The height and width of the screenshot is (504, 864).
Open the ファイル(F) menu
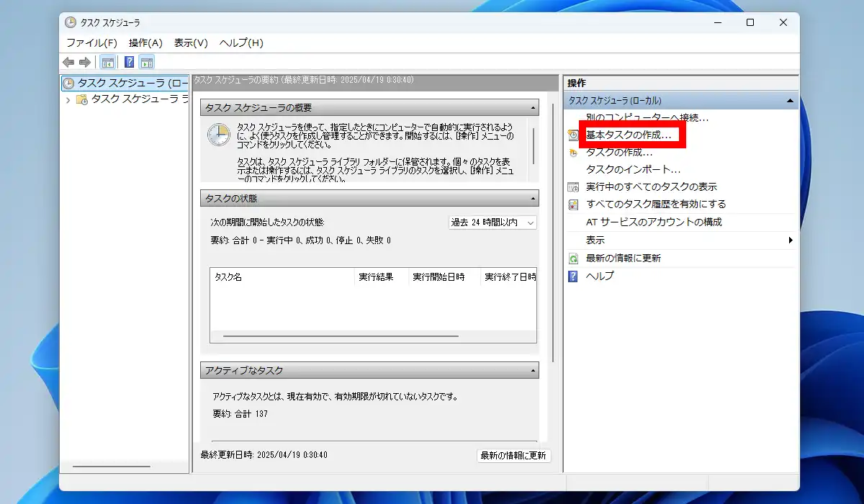(x=91, y=42)
